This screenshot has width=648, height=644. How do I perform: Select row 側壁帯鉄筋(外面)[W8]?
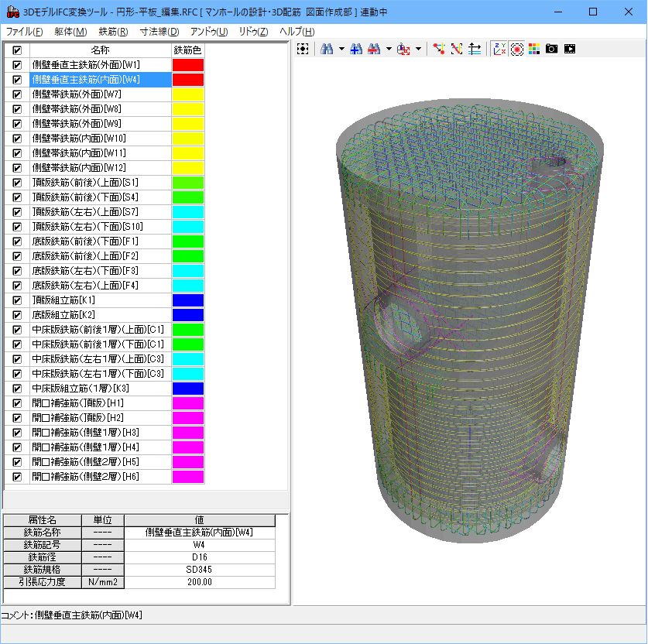tap(101, 109)
